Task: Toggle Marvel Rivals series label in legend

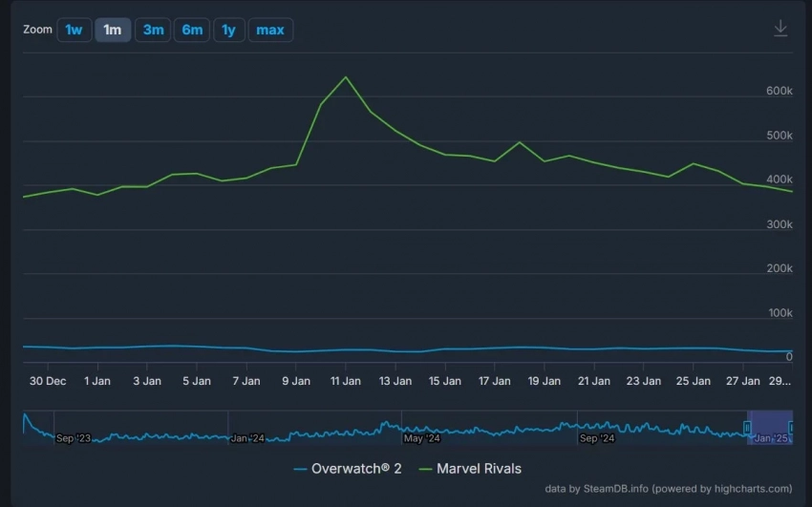Action: 479,469
